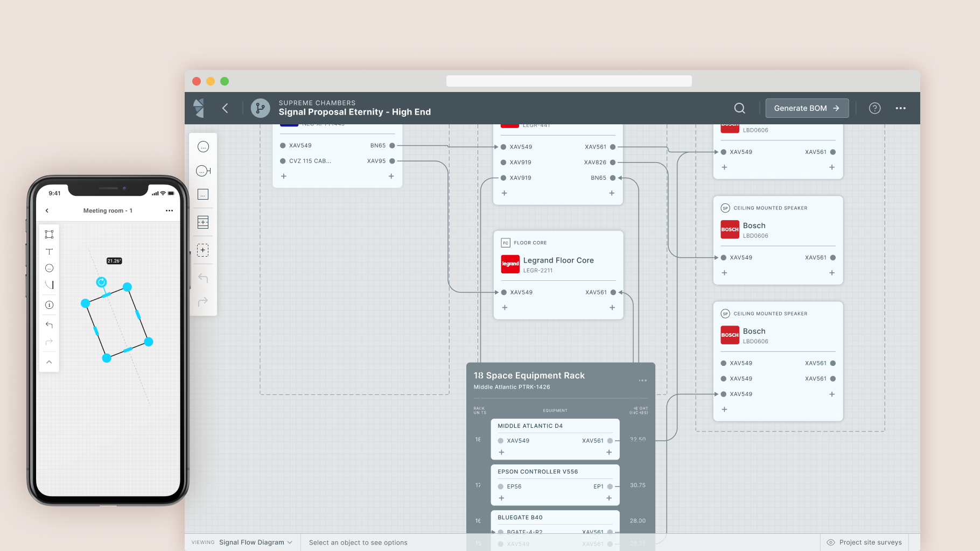Select phone rectangle shape tool
Viewport: 980px width, 551px height.
(x=49, y=234)
